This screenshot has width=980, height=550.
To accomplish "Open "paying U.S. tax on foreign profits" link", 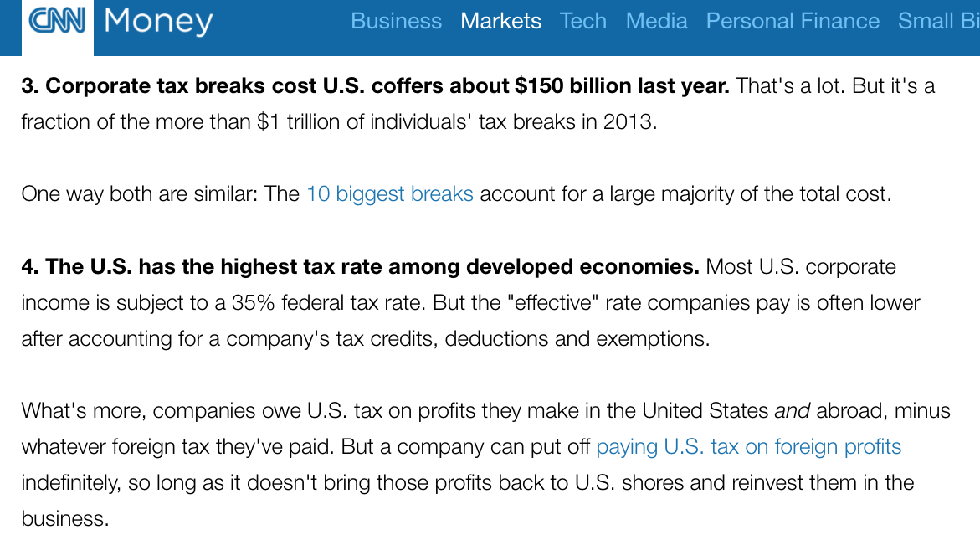I will (748, 447).
